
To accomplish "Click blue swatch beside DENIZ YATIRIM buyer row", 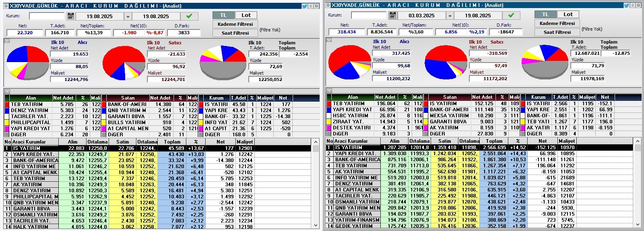I will click(x=7, y=110).
